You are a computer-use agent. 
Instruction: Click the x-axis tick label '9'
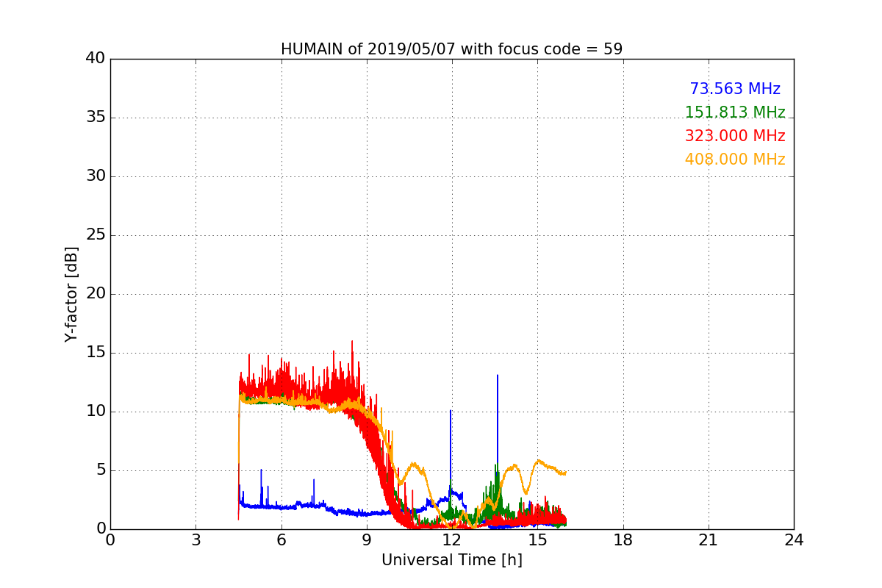(x=366, y=540)
